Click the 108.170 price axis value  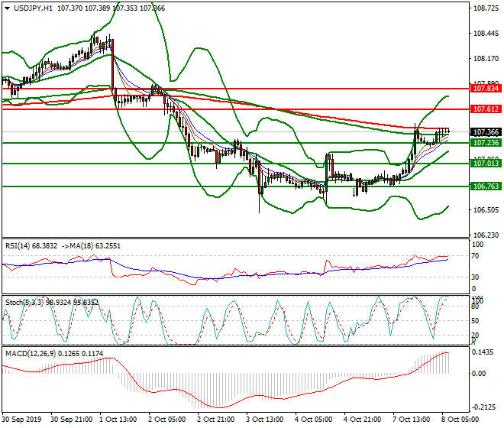click(486, 59)
